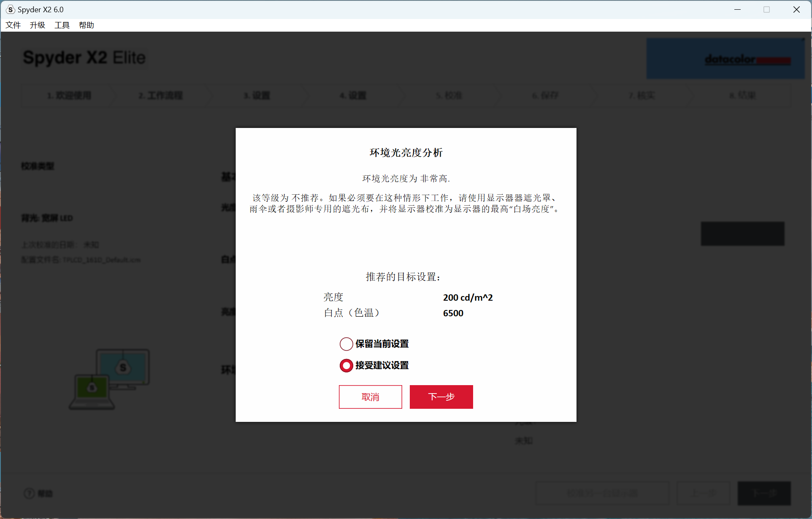Click the 推荐的目标设置 heading
The height and width of the screenshot is (519, 812).
pyautogui.click(x=403, y=277)
